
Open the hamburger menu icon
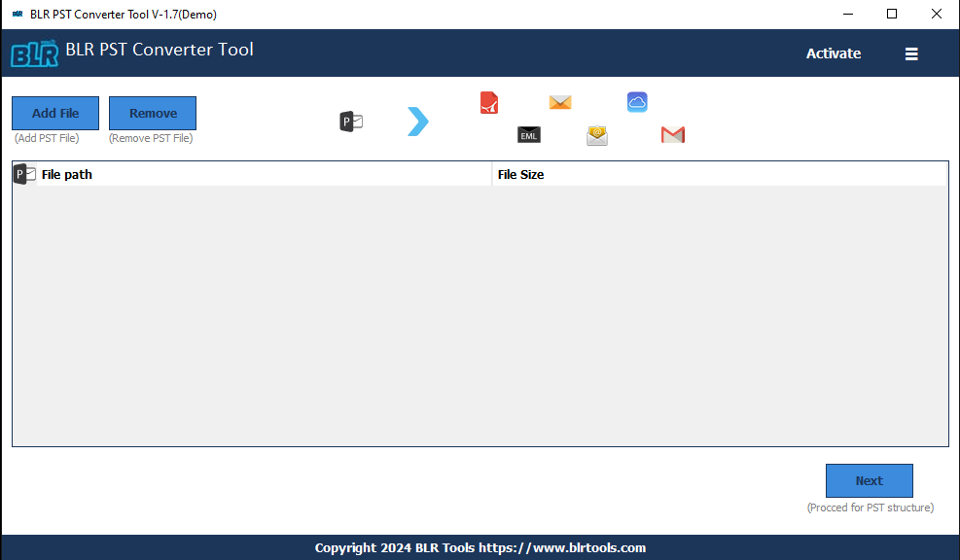[911, 53]
